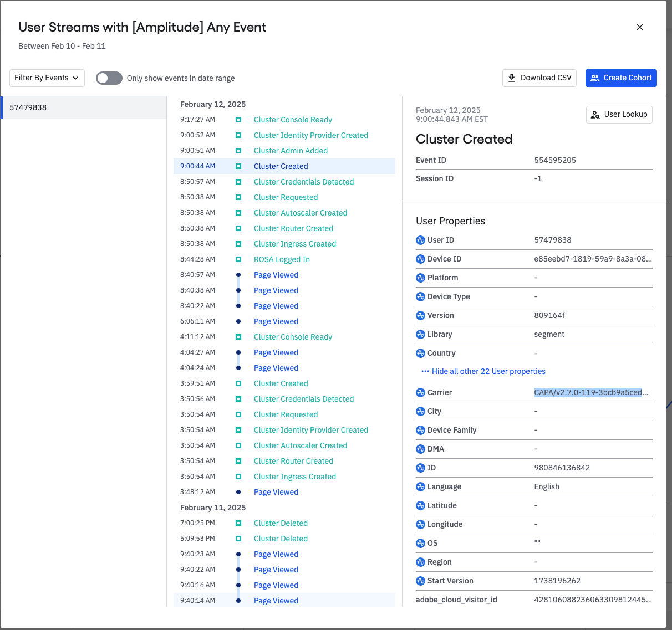Click the Amplitude icon beside DMA
This screenshot has height=630, width=672.
(420, 449)
